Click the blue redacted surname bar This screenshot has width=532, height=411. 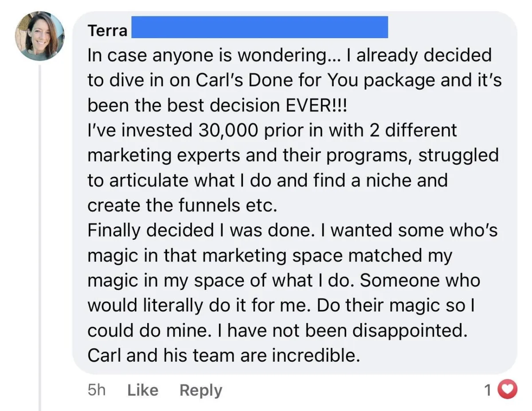click(260, 28)
